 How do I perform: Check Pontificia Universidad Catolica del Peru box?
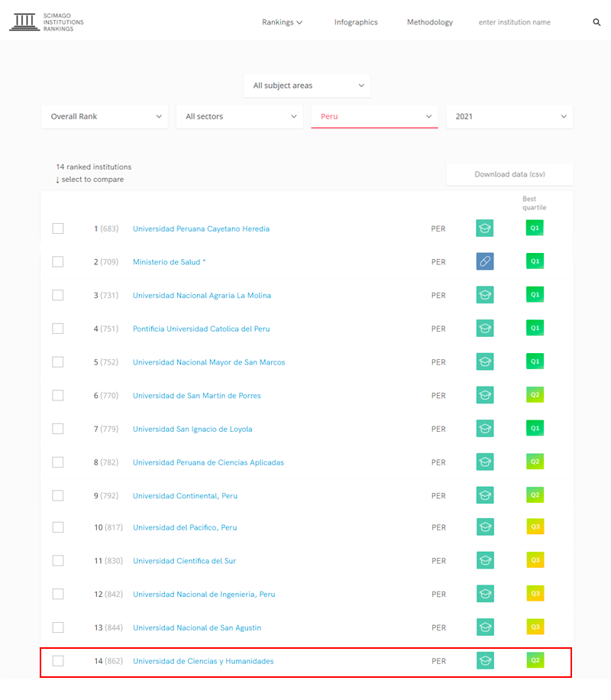pyautogui.click(x=57, y=329)
